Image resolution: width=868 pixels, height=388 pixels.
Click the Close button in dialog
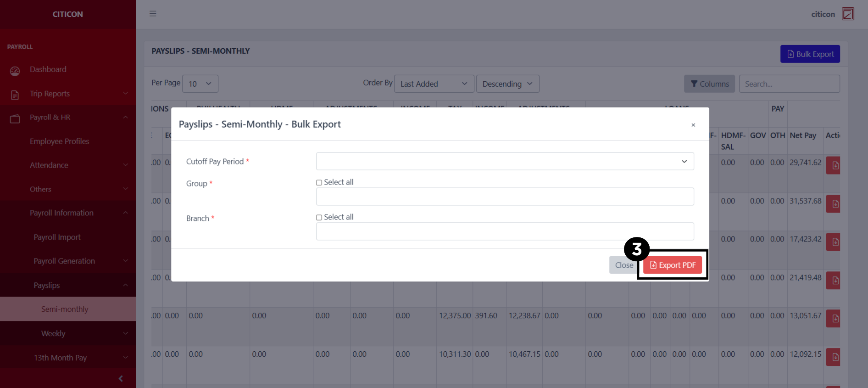(x=624, y=265)
